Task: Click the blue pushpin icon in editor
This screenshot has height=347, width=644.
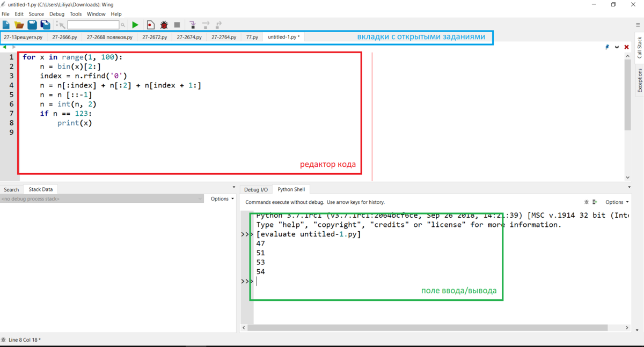Action: (x=607, y=47)
